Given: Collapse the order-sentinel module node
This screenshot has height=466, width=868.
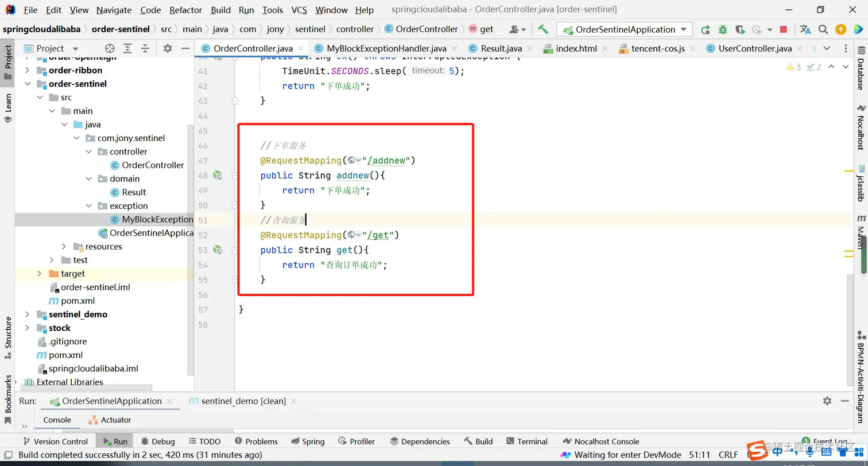Looking at the screenshot, I should (x=28, y=84).
